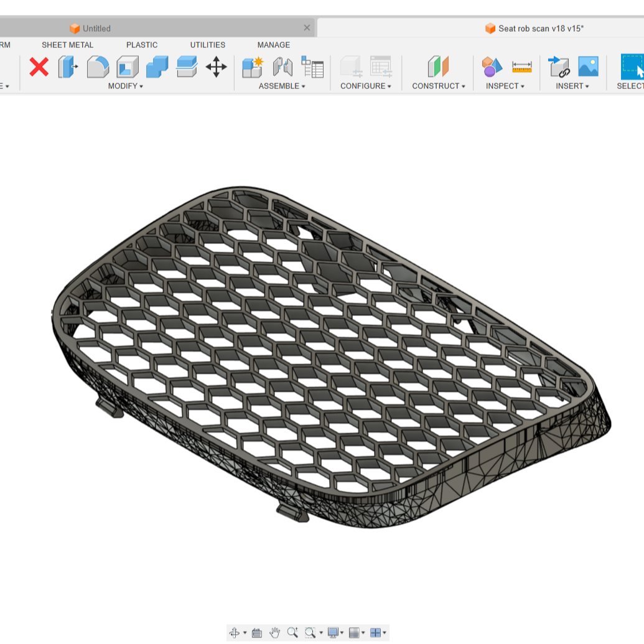Select the Split Body tool
Image resolution: width=644 pixels, height=644 pixels.
click(185, 67)
